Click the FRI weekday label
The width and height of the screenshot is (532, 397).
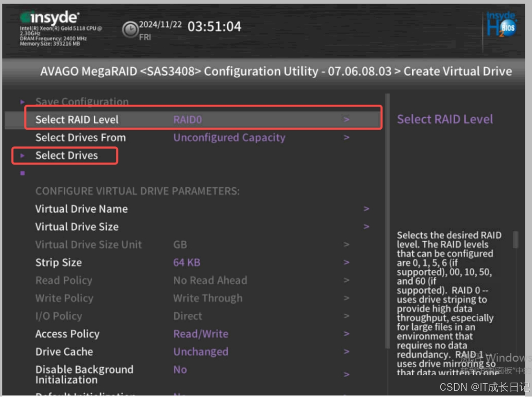tap(145, 37)
